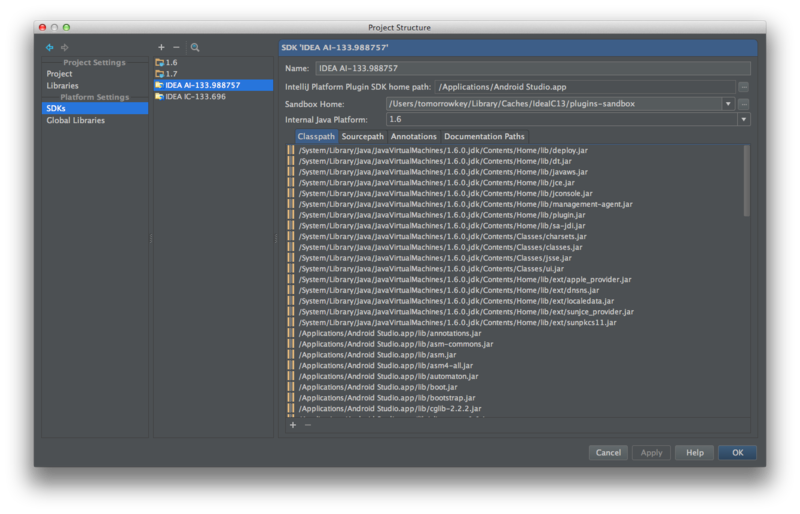Select IDEA IC-133.696 SDK
This screenshot has height=514, width=800.
(x=213, y=96)
